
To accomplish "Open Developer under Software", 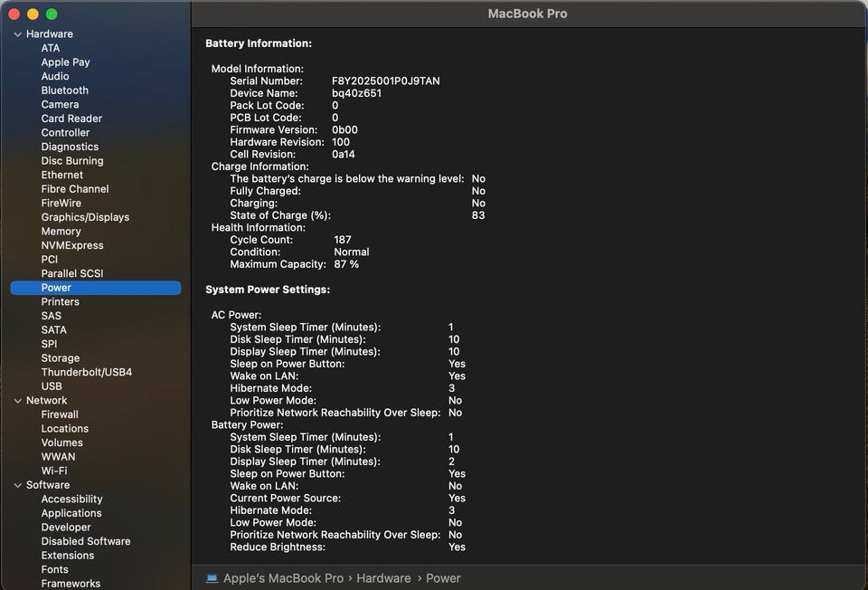I will click(x=66, y=528).
